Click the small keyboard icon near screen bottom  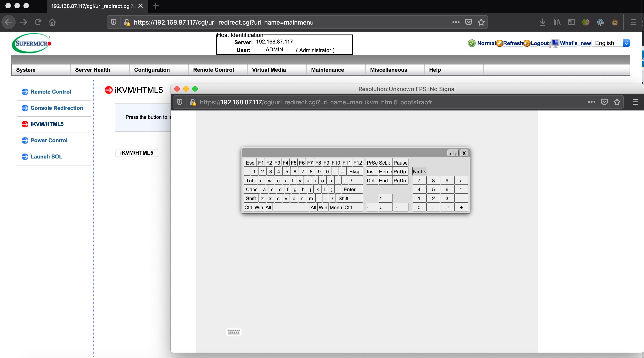[x=234, y=331]
